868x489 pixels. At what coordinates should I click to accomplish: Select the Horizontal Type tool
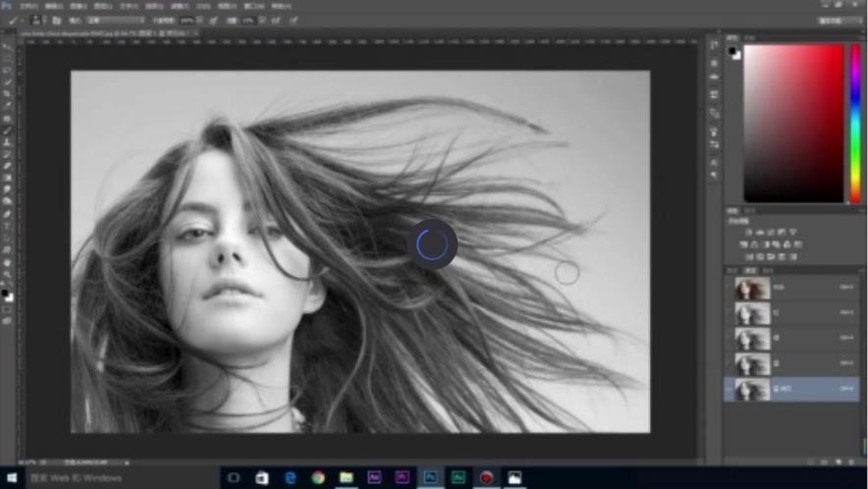click(x=8, y=225)
